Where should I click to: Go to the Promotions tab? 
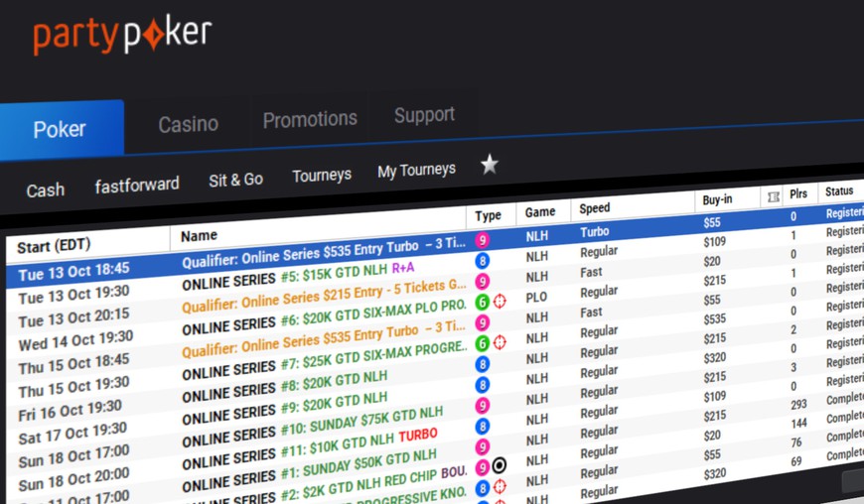[x=310, y=119]
